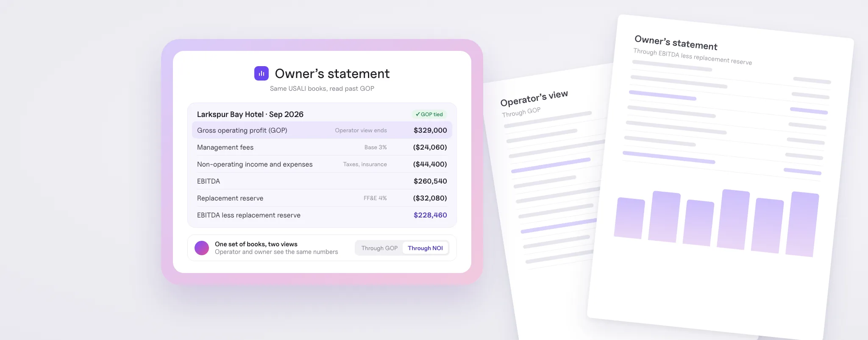This screenshot has height=340, width=868.
Task: Click the Management fees row label
Action: click(225, 147)
